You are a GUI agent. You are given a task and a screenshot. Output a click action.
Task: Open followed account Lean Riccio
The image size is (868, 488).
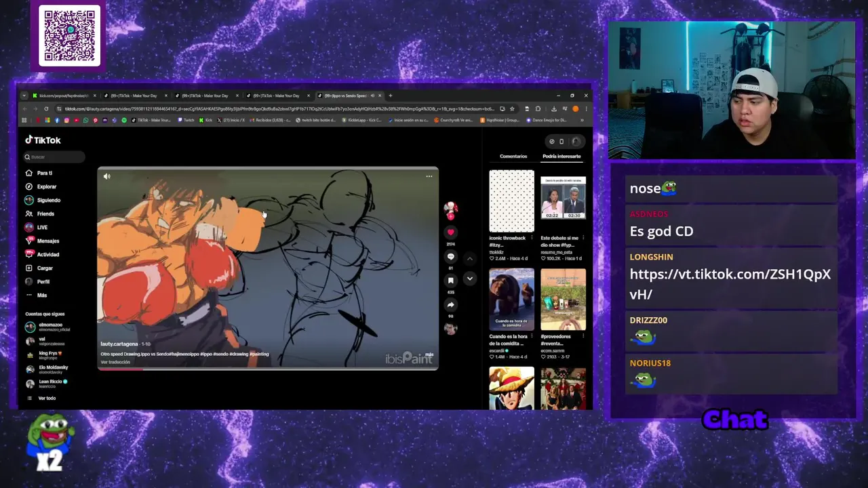[46, 384]
